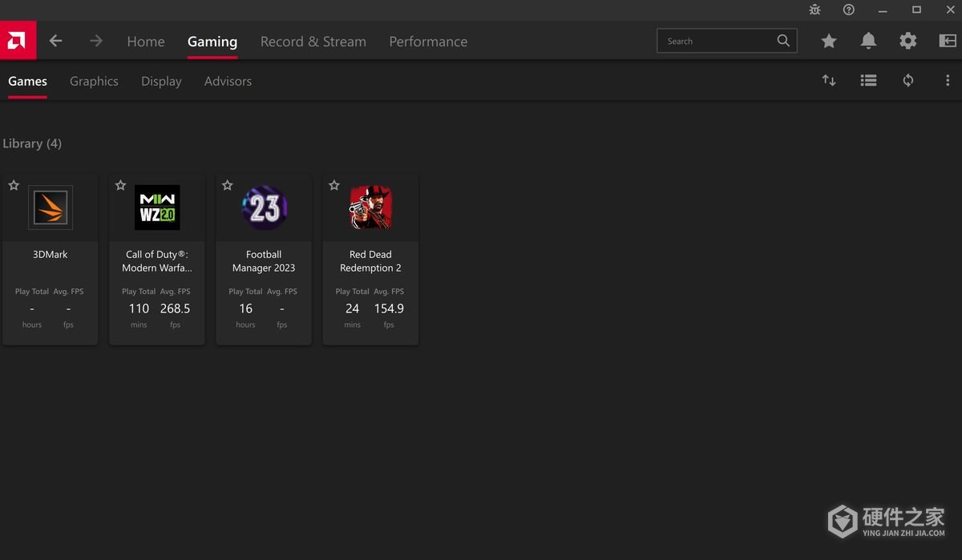Open Record & Stream tab
962x560 pixels.
[x=313, y=42]
